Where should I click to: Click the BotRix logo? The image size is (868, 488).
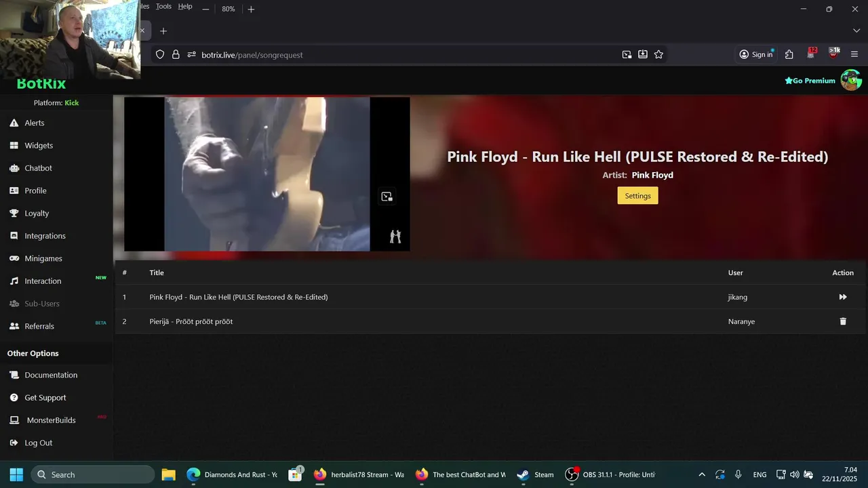pos(41,84)
